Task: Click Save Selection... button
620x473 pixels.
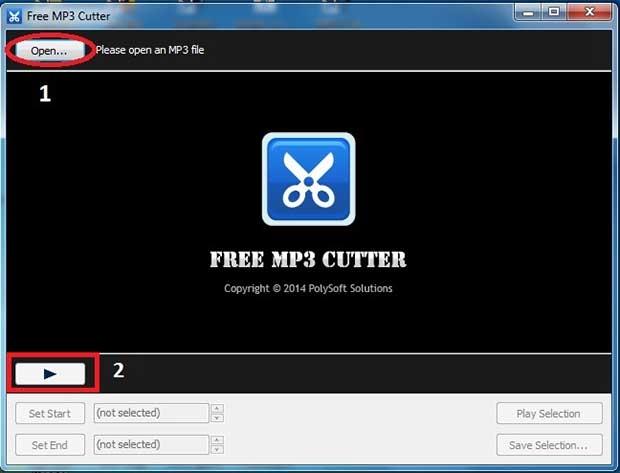Action: 550,445
